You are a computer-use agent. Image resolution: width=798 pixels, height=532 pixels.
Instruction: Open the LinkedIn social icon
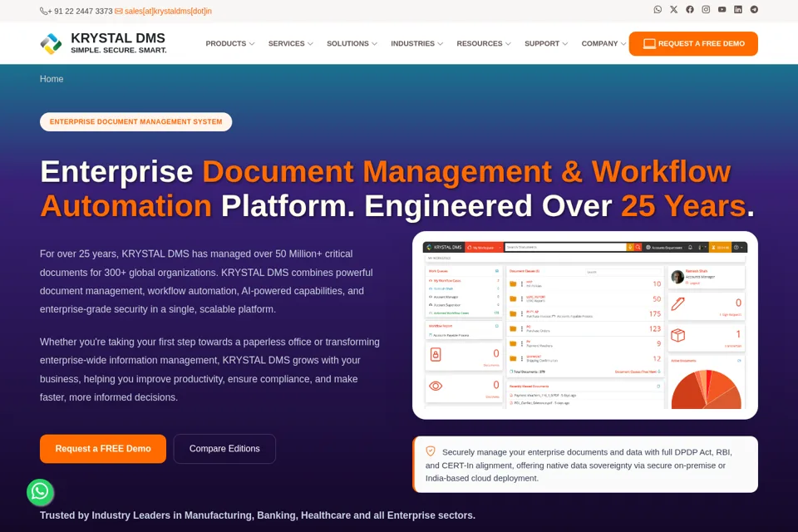738,9
